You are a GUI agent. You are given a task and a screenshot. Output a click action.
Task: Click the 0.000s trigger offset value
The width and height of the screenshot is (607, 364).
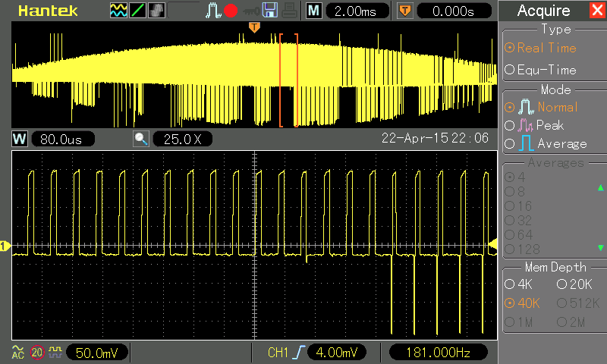coord(454,11)
